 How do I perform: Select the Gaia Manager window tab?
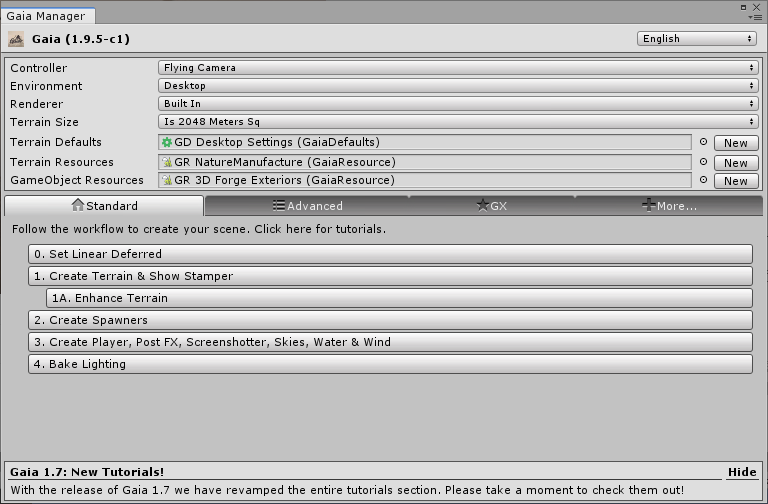coord(46,16)
